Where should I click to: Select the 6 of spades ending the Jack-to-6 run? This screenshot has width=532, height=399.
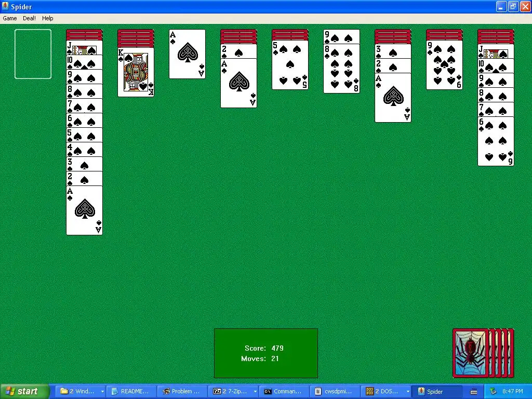click(496, 141)
